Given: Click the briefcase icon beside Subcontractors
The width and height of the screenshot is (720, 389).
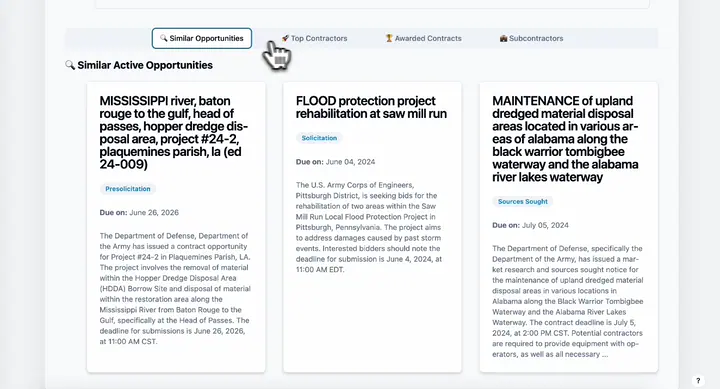Looking at the screenshot, I should tap(503, 38).
